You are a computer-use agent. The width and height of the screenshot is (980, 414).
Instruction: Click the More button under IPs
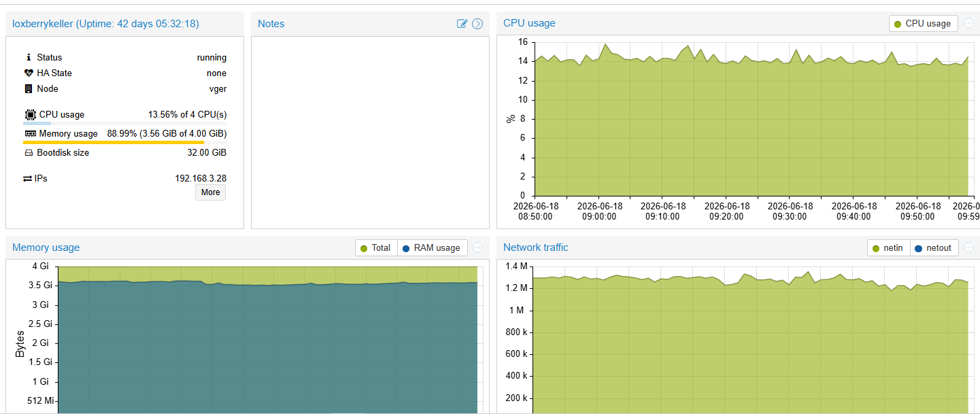[211, 192]
